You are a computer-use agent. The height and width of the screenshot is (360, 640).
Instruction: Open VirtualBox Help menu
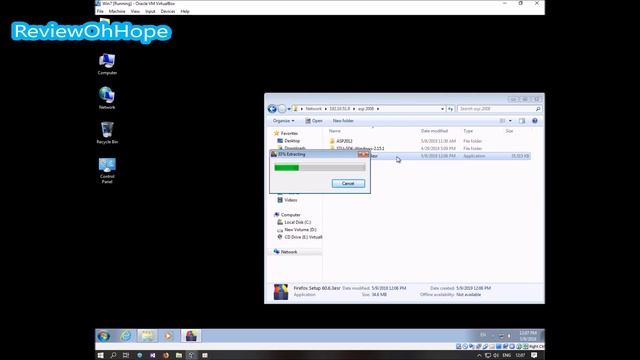coord(185,11)
